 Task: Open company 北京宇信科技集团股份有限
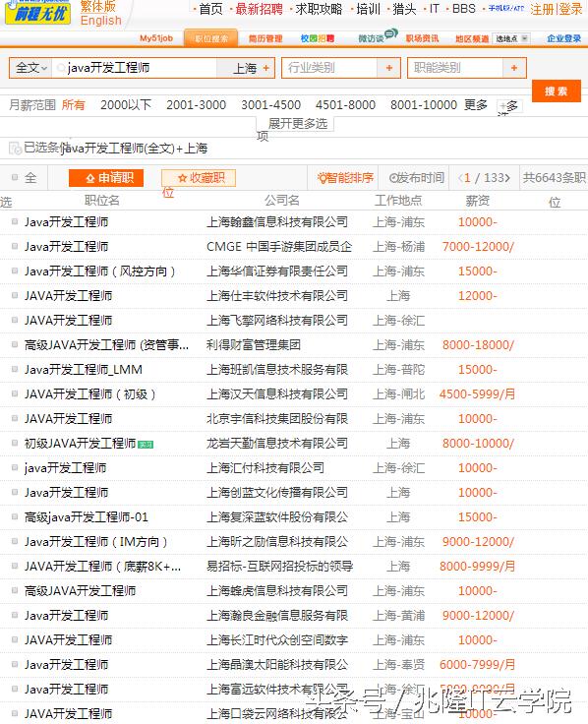[277, 419]
